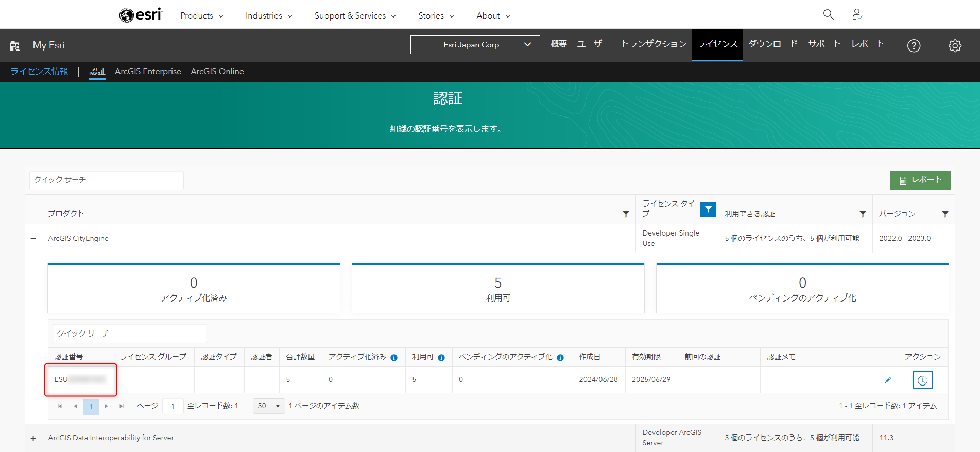Click the My Esri title
This screenshot has width=980, height=452.
[x=49, y=45]
